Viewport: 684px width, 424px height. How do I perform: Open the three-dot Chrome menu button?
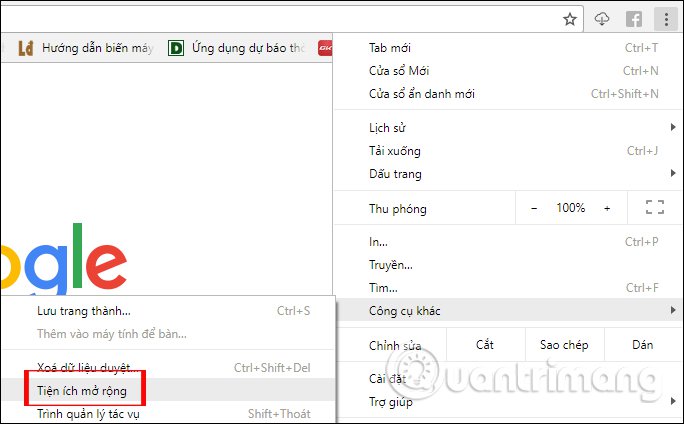(x=666, y=19)
